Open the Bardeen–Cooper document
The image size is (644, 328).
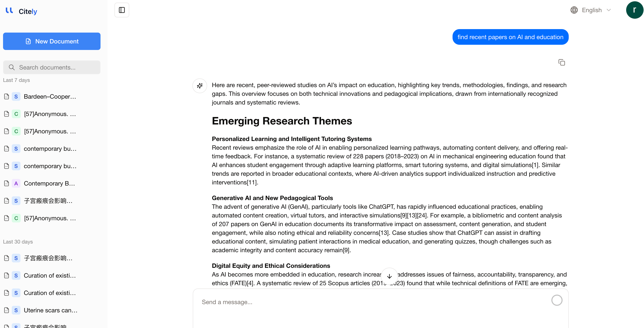pos(50,97)
